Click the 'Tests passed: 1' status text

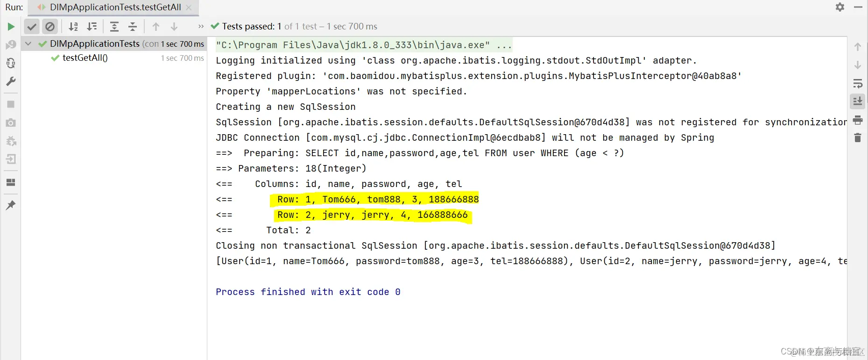point(252,27)
